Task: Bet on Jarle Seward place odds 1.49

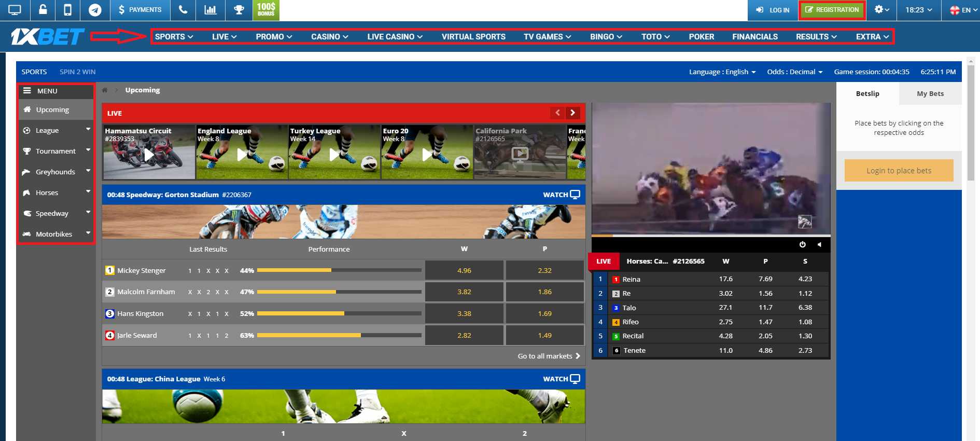Action: click(x=545, y=335)
